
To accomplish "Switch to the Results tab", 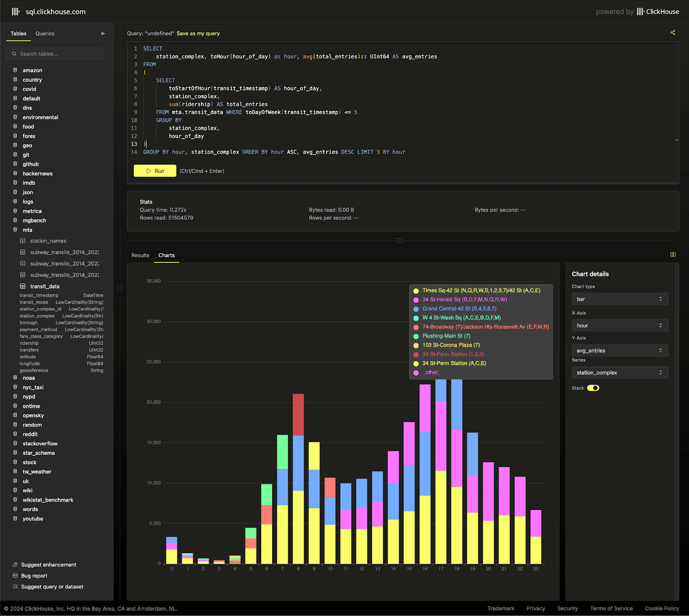I will [140, 255].
